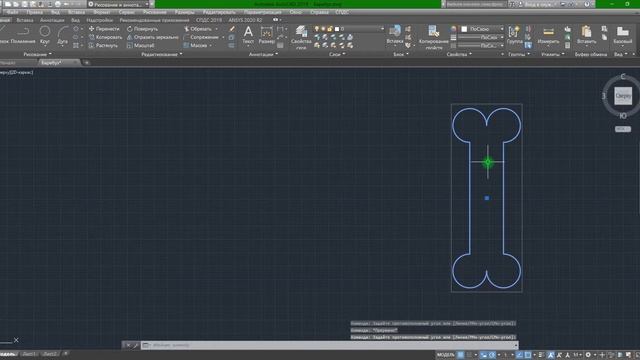
Task: Open the workspace selector dropdown
Action: pos(118,4)
